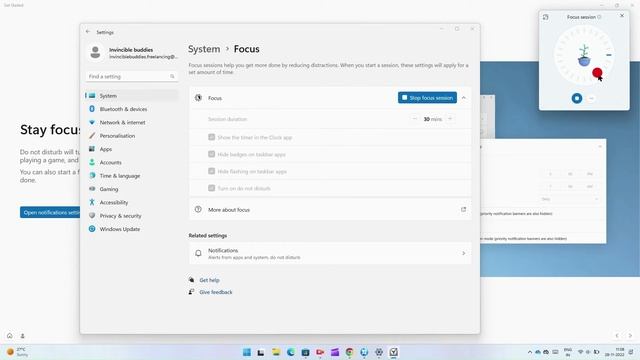The width and height of the screenshot is (640, 360).
Task: Expand Notifications row via right chevron
Action: tap(464, 253)
